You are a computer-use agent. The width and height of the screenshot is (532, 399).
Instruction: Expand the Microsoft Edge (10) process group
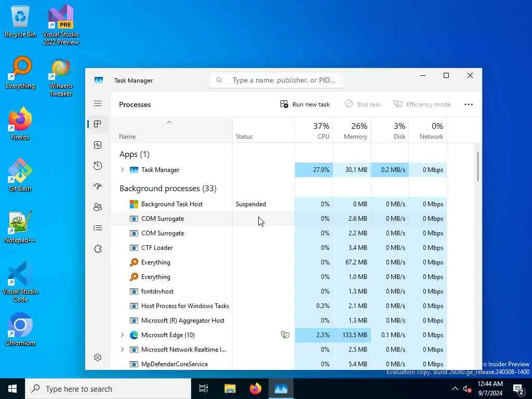[123, 335]
